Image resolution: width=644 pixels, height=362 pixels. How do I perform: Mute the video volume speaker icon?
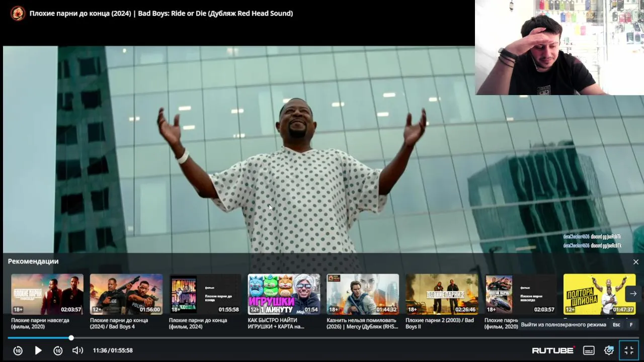click(x=77, y=350)
